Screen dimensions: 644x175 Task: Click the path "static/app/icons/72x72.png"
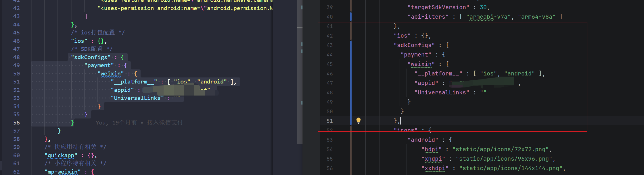[501, 149]
